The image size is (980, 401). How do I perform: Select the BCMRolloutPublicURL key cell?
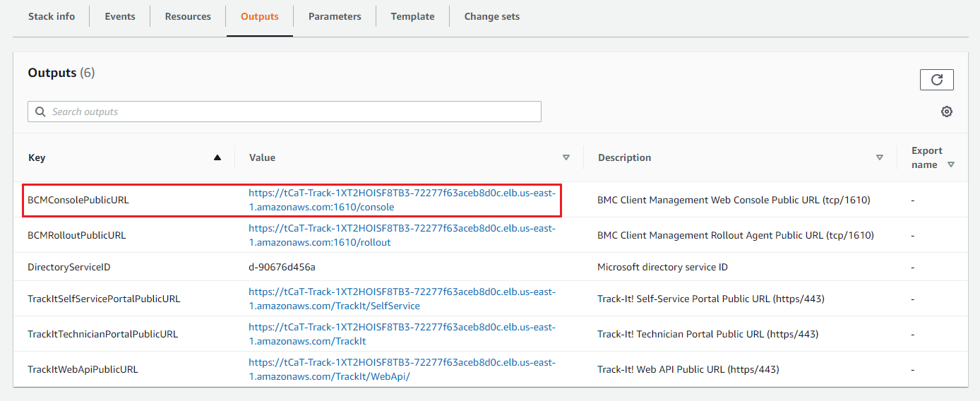[x=77, y=235]
